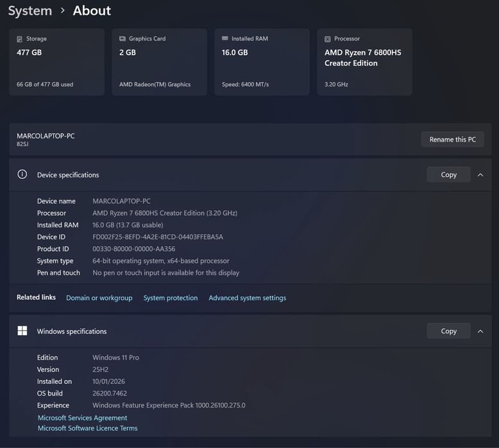This screenshot has width=499, height=448.
Task: Collapse the Device specifications section
Action: (x=480, y=175)
